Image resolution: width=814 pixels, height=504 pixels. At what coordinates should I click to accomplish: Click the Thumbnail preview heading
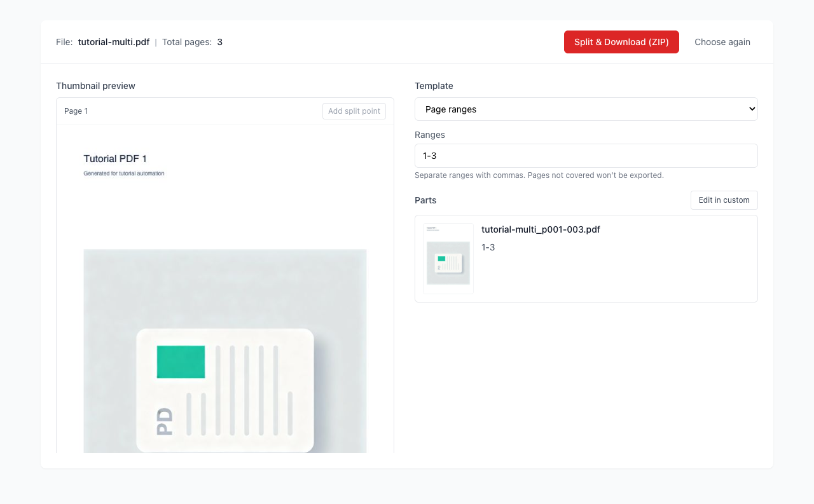pos(95,86)
